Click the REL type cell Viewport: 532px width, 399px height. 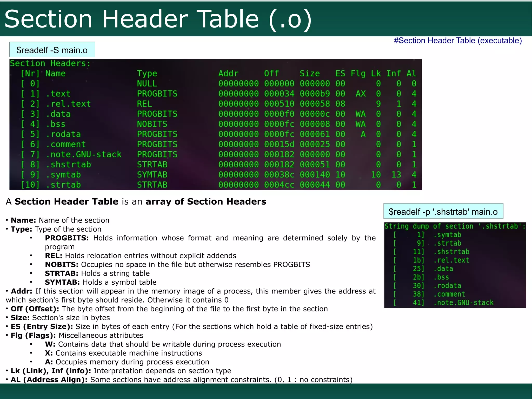pos(144,104)
